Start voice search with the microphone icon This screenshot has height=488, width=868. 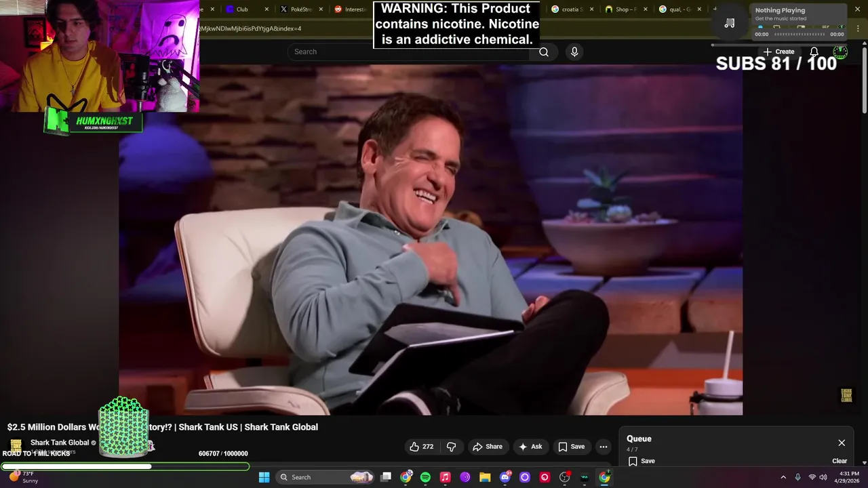tap(574, 52)
